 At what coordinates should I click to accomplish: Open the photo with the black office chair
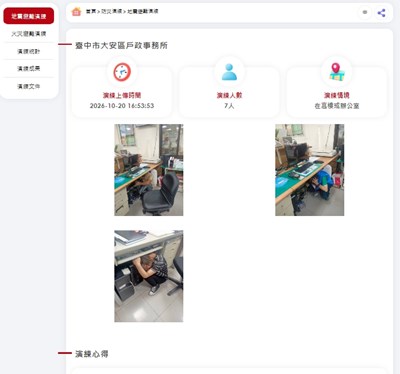pos(149,170)
